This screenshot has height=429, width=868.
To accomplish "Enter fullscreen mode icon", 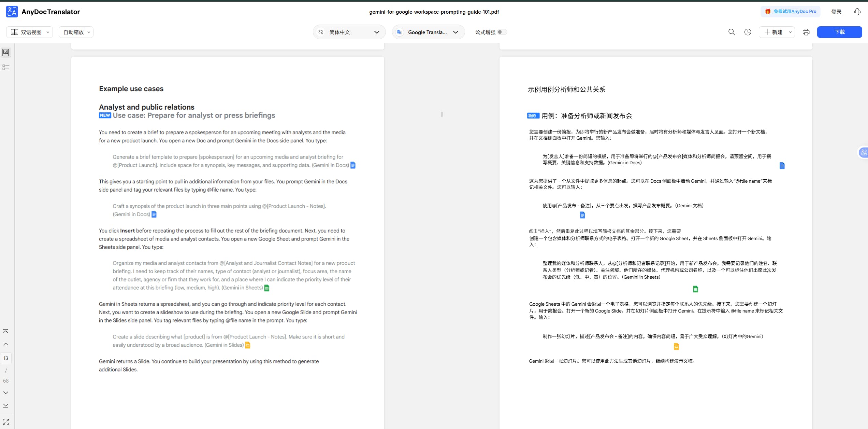I will click(6, 422).
